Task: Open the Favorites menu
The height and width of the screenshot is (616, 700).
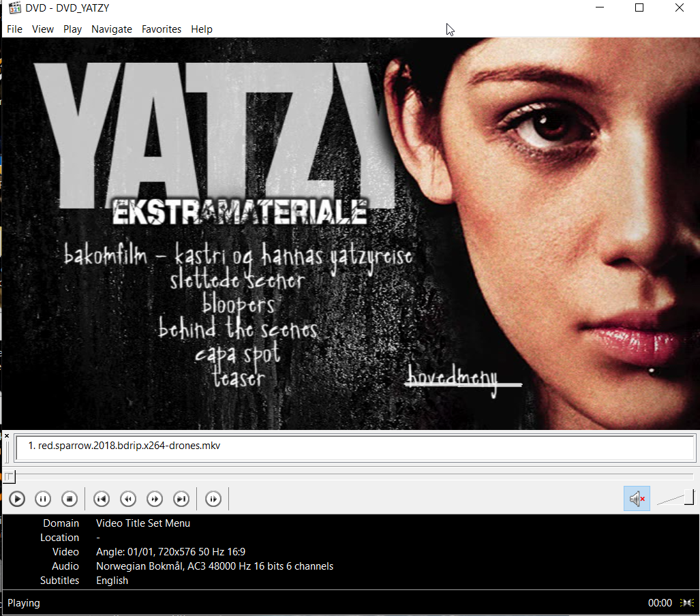Action: (x=162, y=29)
